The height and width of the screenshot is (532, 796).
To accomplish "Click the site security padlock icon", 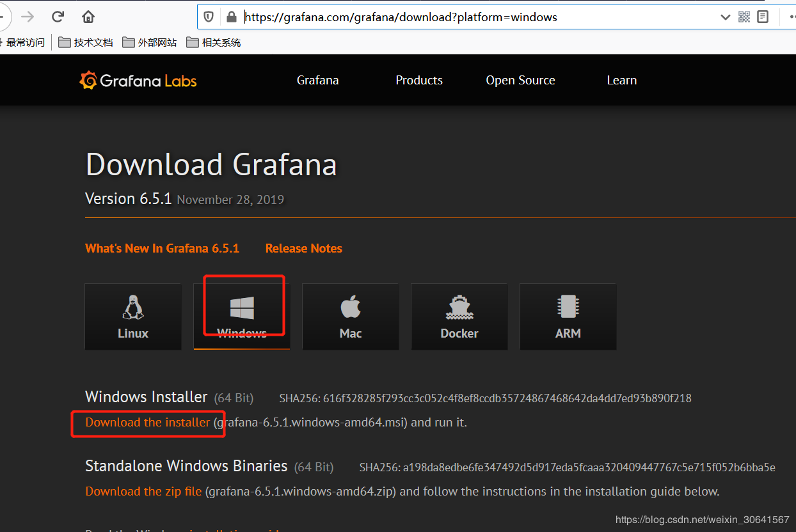I will click(231, 17).
